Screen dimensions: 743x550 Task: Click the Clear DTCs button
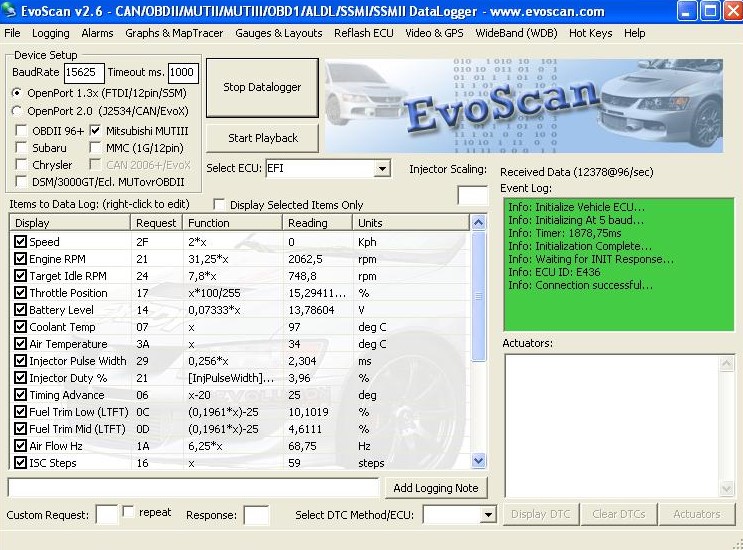point(618,514)
